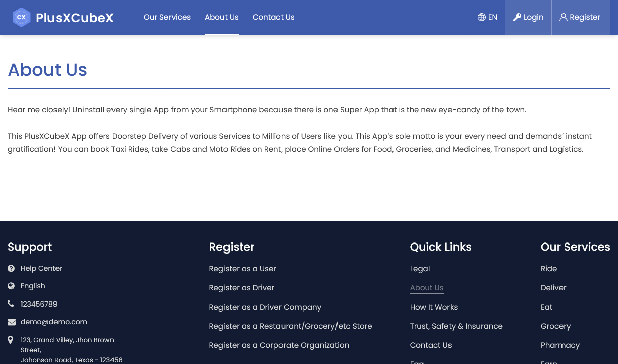The height and width of the screenshot is (364, 618).
Task: Click the question mark Help Center icon
Action: [11, 268]
